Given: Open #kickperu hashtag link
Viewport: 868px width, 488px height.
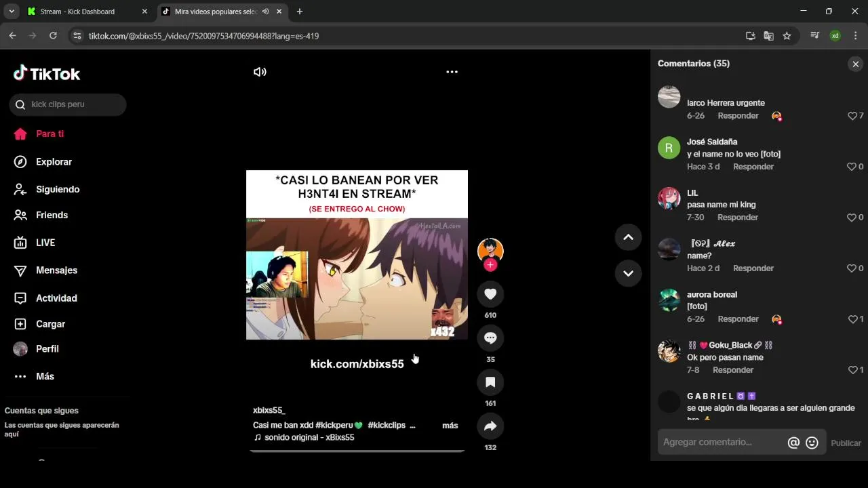Looking at the screenshot, I should coord(339,426).
